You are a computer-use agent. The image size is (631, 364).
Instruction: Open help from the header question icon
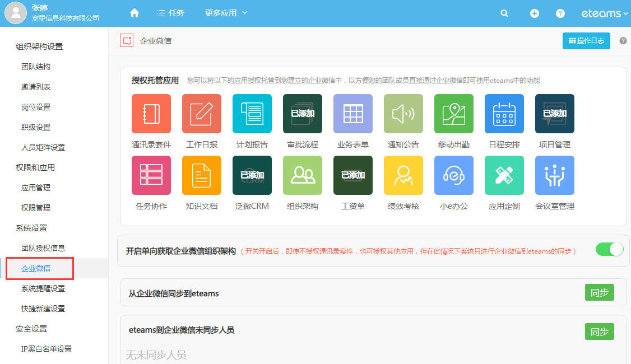[x=560, y=13]
